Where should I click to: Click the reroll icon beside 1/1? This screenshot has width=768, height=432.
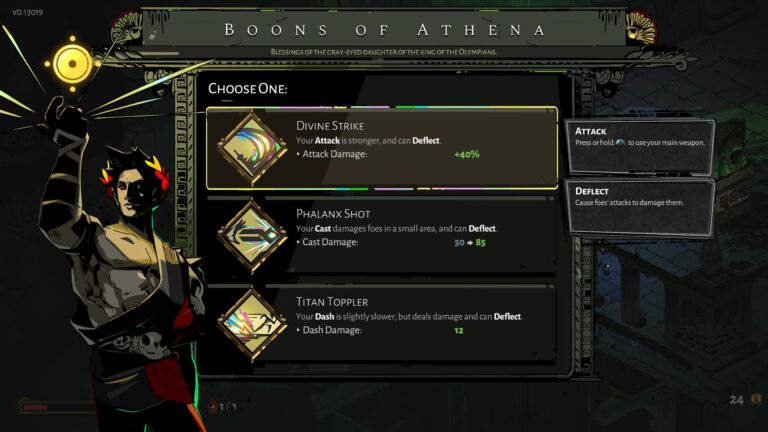point(213,406)
